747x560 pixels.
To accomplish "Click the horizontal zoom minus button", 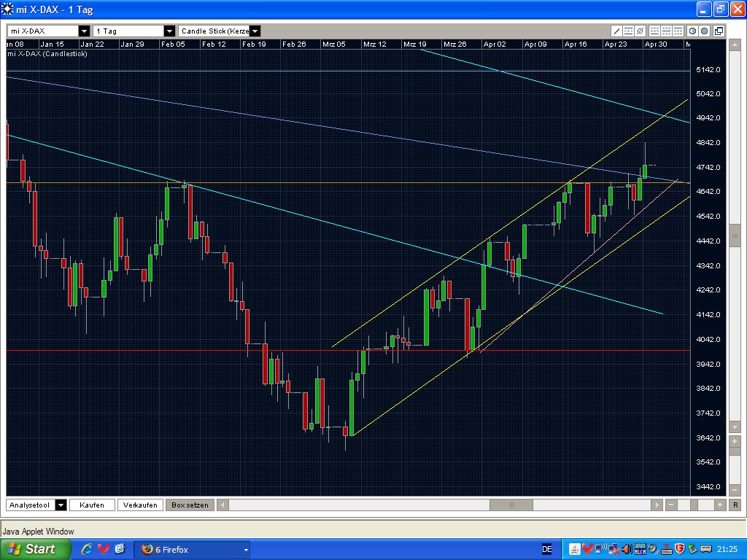I will pyautogui.click(x=671, y=505).
